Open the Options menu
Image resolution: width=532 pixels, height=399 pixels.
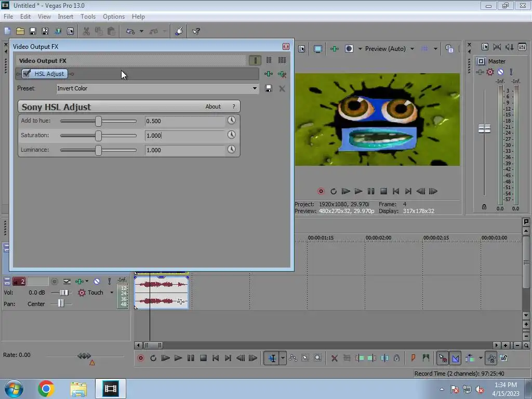click(x=114, y=17)
